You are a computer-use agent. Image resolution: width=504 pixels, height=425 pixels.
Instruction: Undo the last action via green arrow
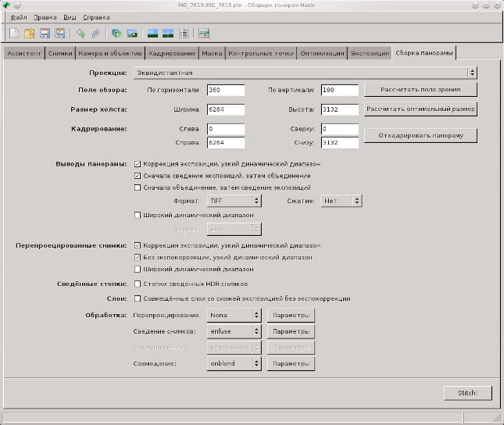click(x=80, y=34)
